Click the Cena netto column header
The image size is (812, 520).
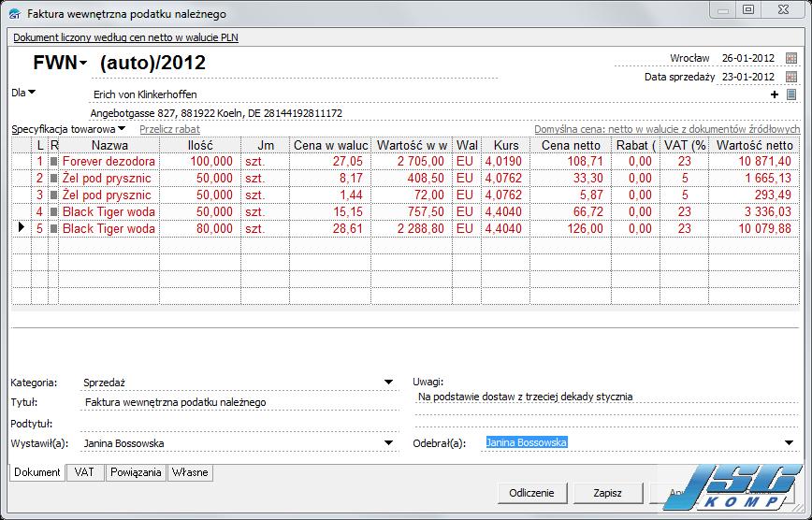571,146
